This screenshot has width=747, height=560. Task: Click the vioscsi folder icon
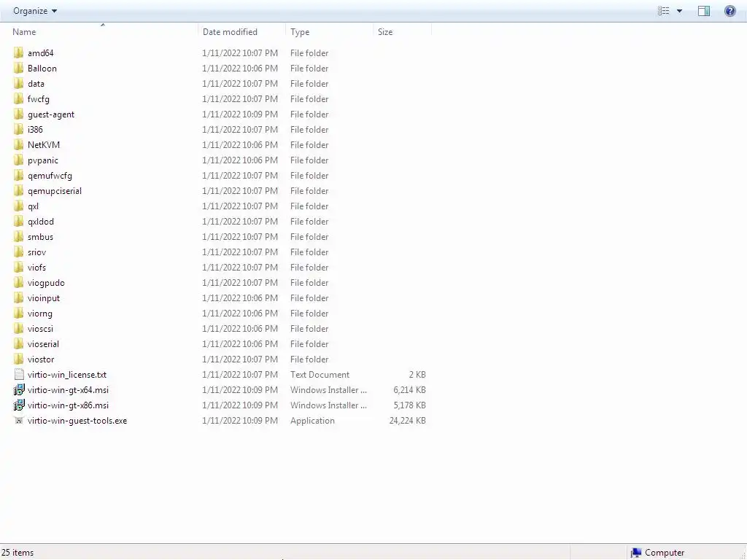pos(18,329)
